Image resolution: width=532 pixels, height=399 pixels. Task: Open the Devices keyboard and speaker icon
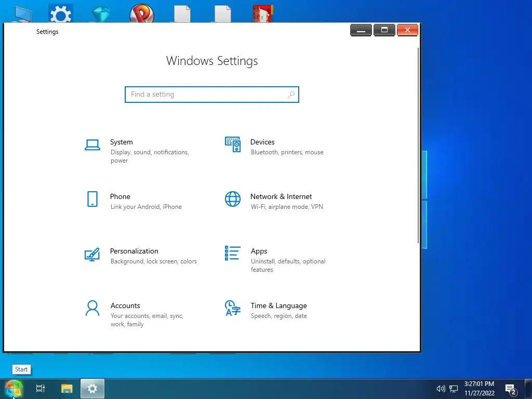[x=233, y=144]
